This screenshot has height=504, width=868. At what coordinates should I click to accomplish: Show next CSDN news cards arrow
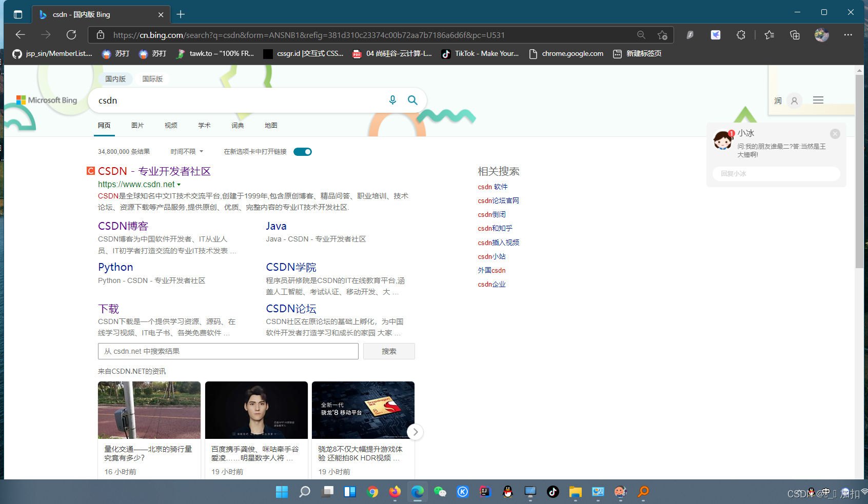point(416,432)
